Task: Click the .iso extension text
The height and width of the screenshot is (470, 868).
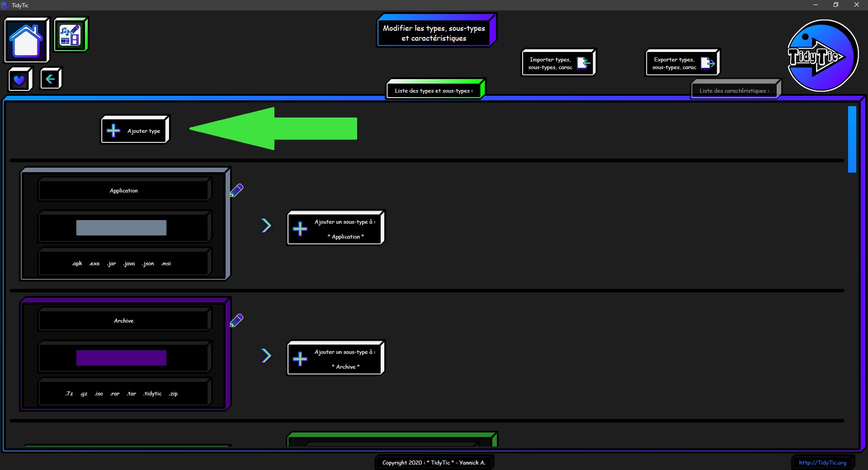Action: point(99,394)
